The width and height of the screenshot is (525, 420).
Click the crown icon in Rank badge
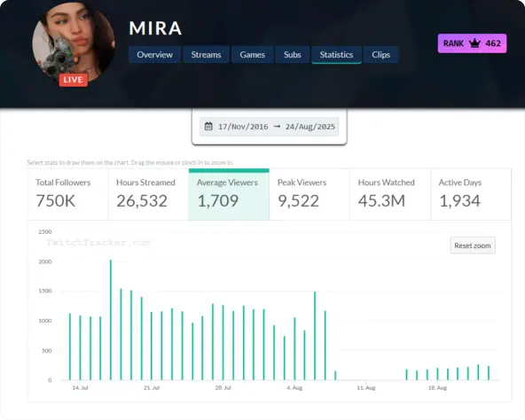click(x=474, y=43)
